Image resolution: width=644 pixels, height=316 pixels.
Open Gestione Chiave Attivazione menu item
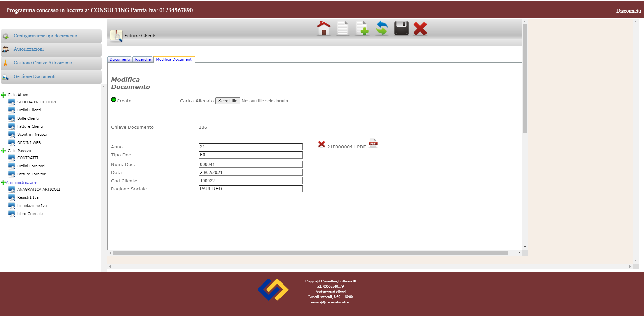click(51, 63)
